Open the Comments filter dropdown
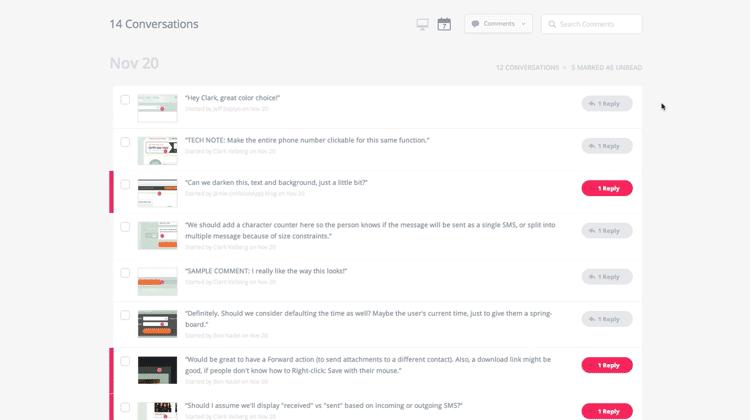Viewport: 750px width, 420px height. (x=498, y=24)
